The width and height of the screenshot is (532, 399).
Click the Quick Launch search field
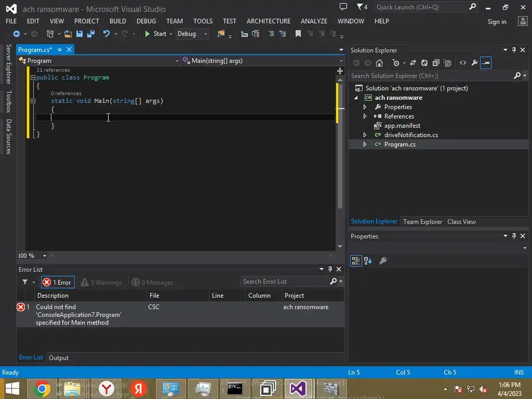tap(426, 7)
